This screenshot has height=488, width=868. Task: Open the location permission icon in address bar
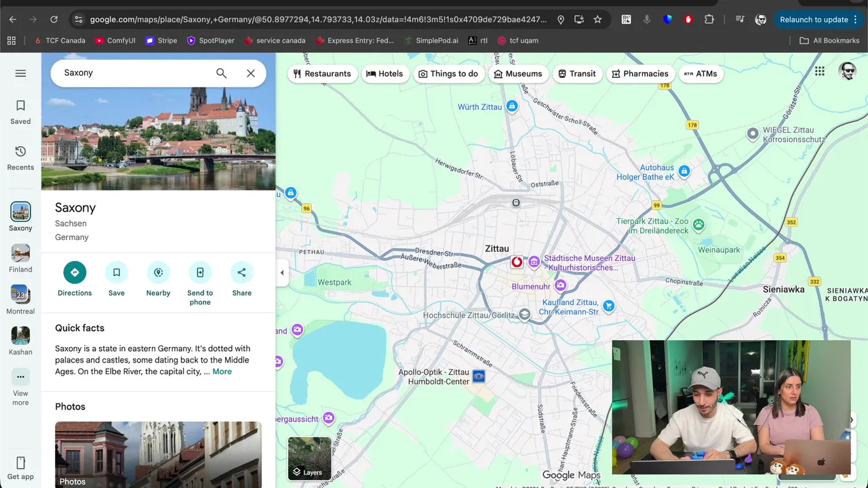(x=561, y=20)
